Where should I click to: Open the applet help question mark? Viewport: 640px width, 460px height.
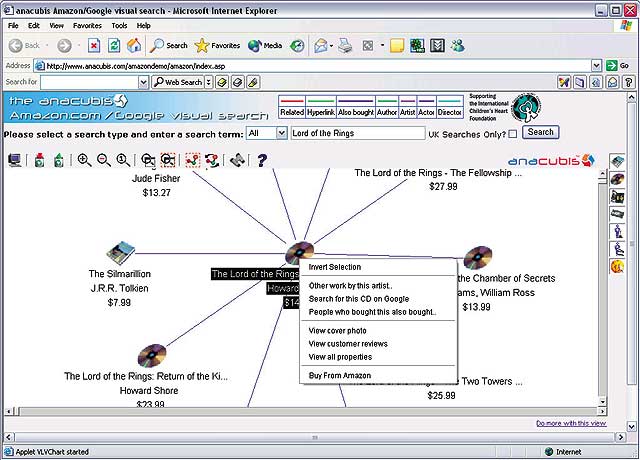pyautogui.click(x=262, y=160)
